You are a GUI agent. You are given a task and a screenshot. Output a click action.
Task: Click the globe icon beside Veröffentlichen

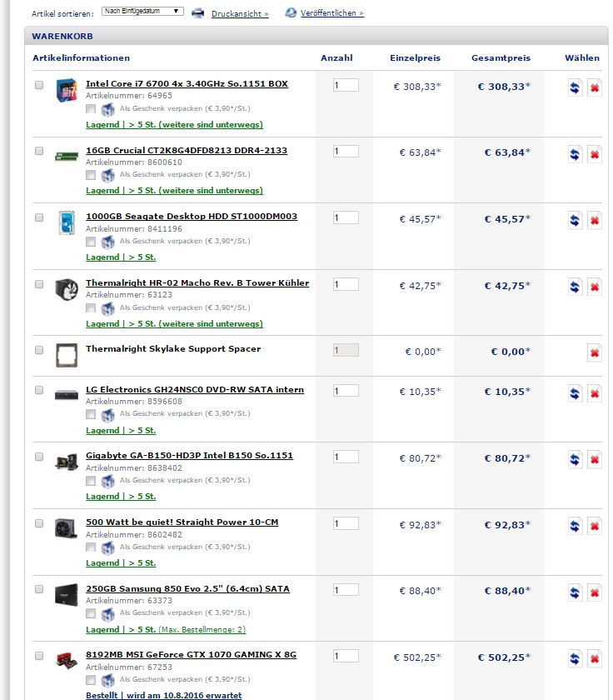coord(291,12)
